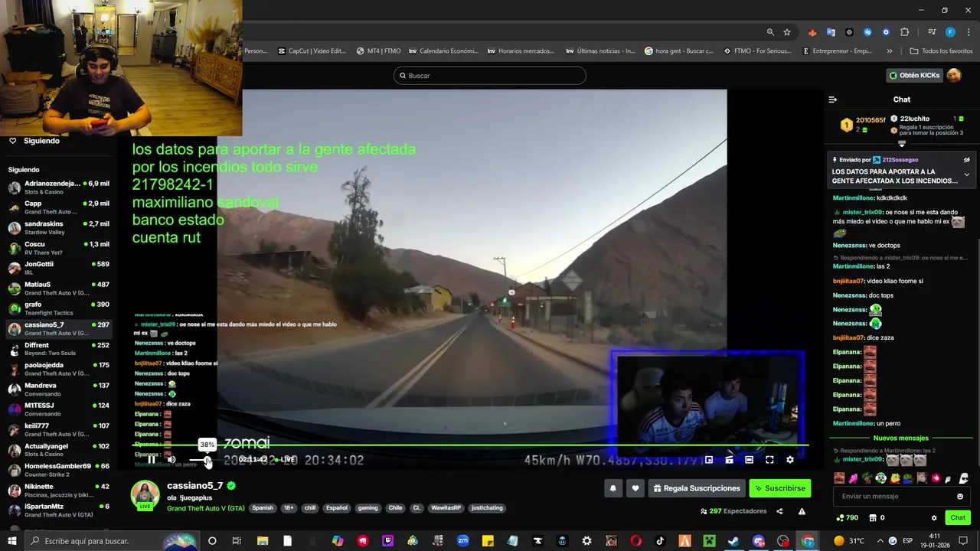Open Chrome profile avatar button
The width and height of the screenshot is (980, 551).
tap(950, 32)
